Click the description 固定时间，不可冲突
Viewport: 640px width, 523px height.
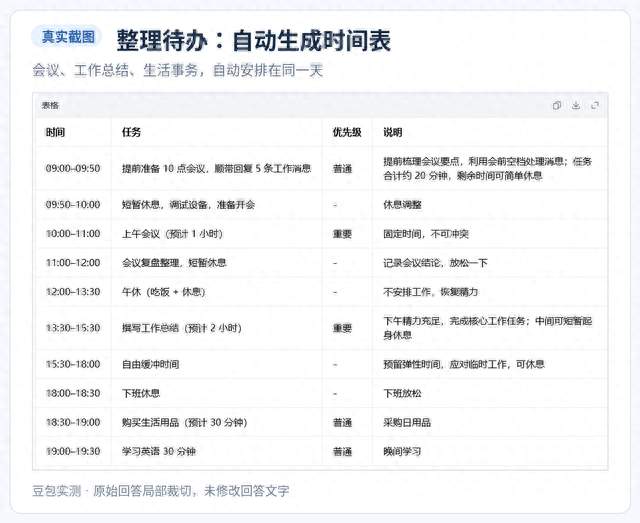(426, 234)
